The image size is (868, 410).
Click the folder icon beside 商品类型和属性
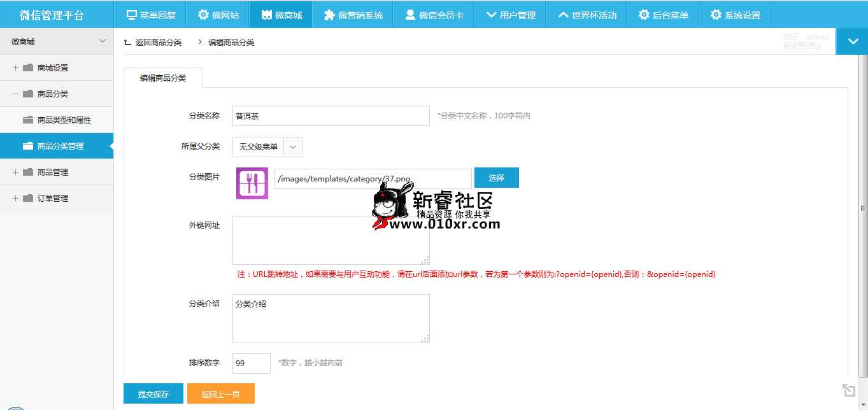[x=28, y=120]
